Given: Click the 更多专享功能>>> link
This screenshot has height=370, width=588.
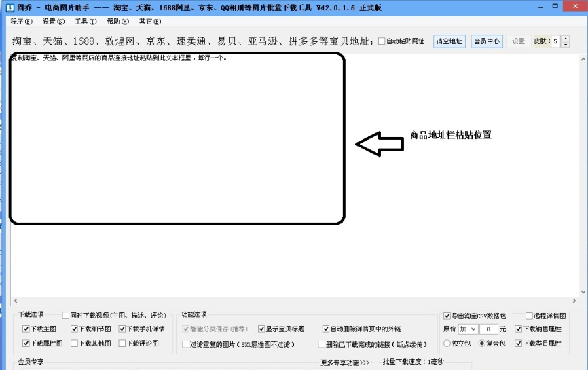Looking at the screenshot, I should (x=345, y=363).
